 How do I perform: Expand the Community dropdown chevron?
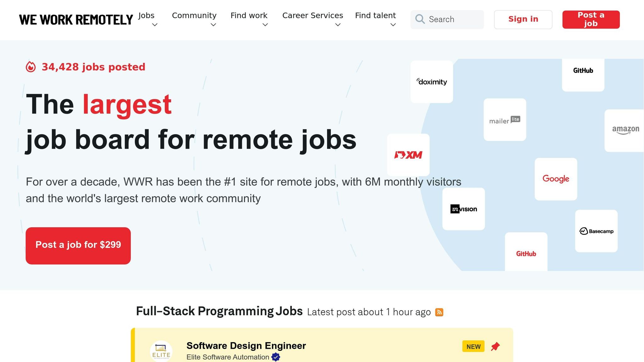coord(213,25)
